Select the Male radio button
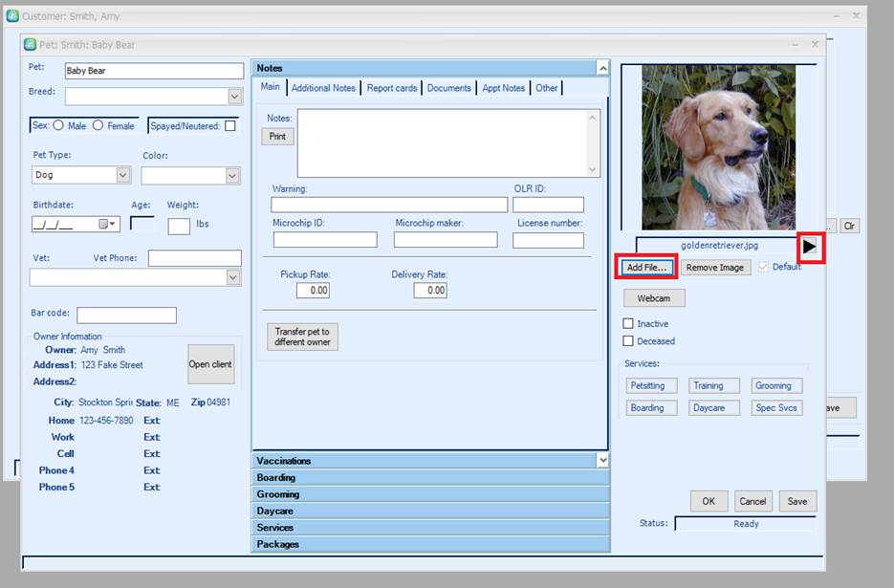Image resolution: width=894 pixels, height=588 pixels. 58,125
